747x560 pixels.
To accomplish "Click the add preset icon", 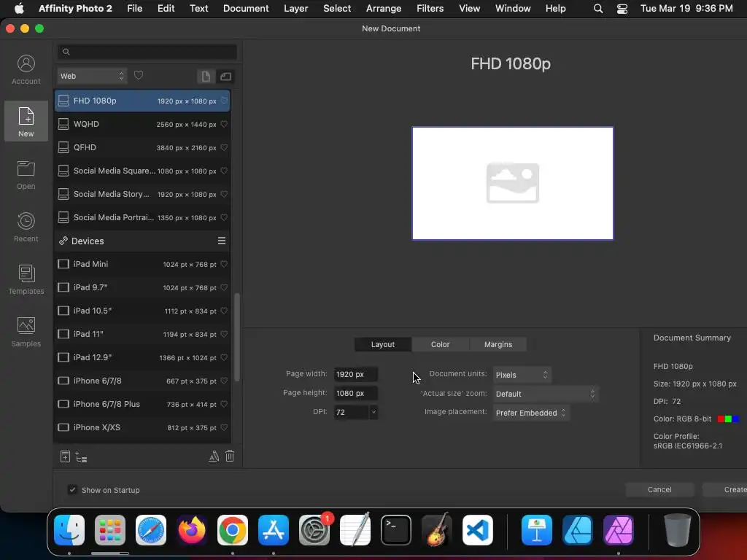I will click(65, 456).
